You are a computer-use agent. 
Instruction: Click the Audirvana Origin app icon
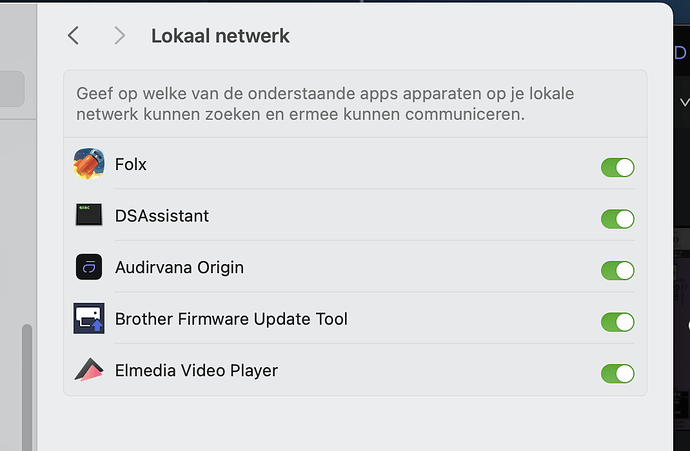89,267
